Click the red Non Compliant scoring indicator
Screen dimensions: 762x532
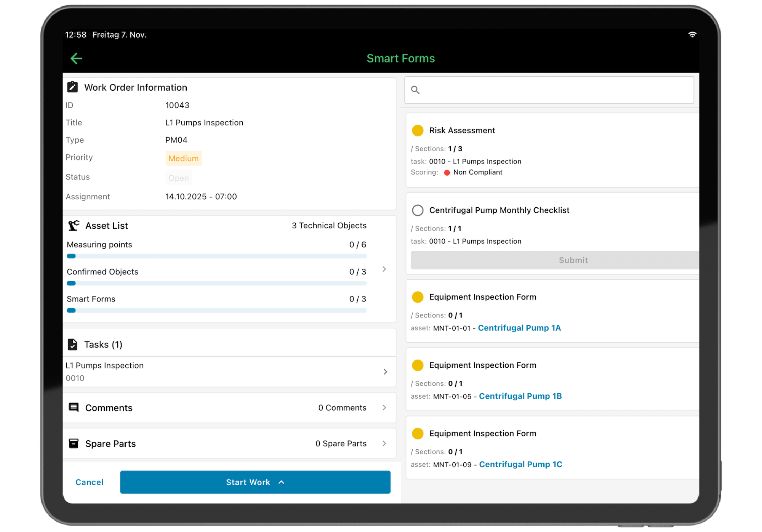click(447, 172)
